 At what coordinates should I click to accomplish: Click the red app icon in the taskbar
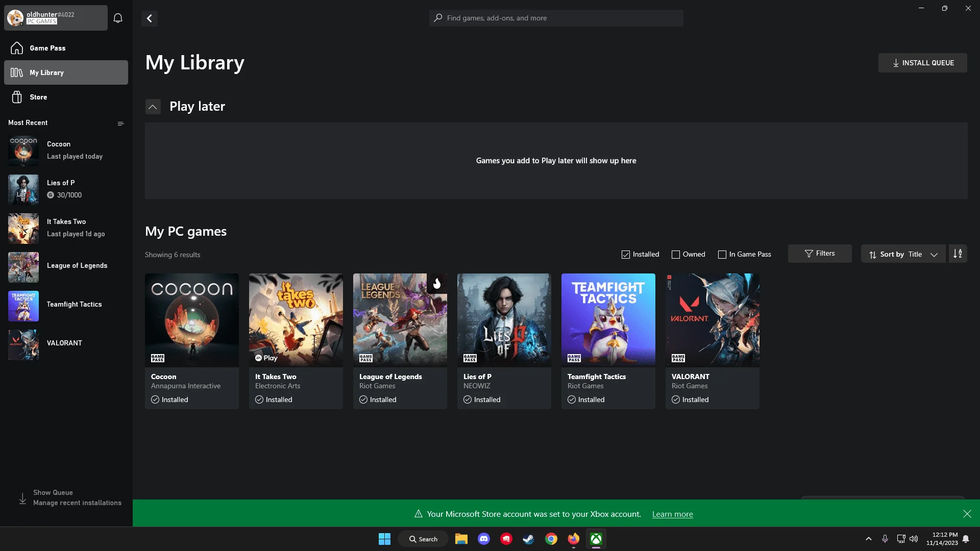[506, 539]
